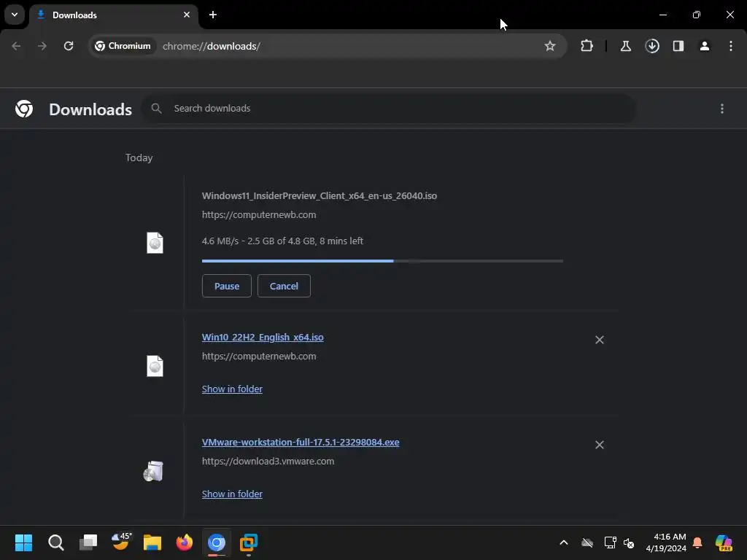The image size is (747, 560).
Task: Go back using the back arrow
Action: (x=16, y=46)
